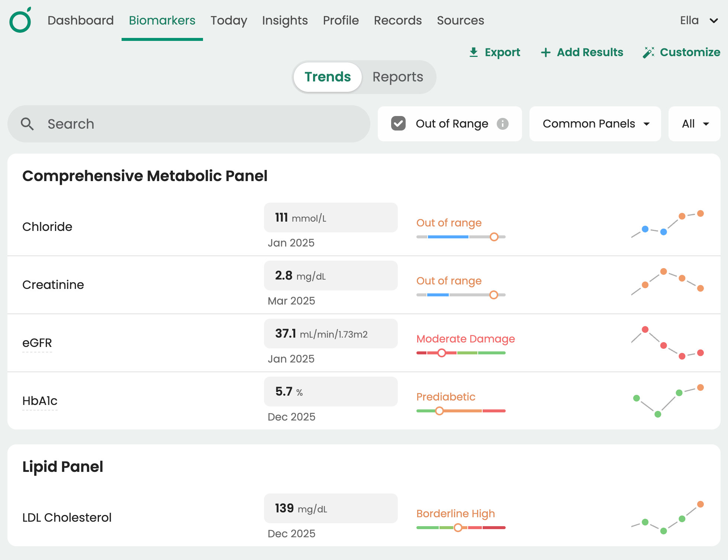Click the app logo in the top left
728x560 pixels.
tap(20, 20)
